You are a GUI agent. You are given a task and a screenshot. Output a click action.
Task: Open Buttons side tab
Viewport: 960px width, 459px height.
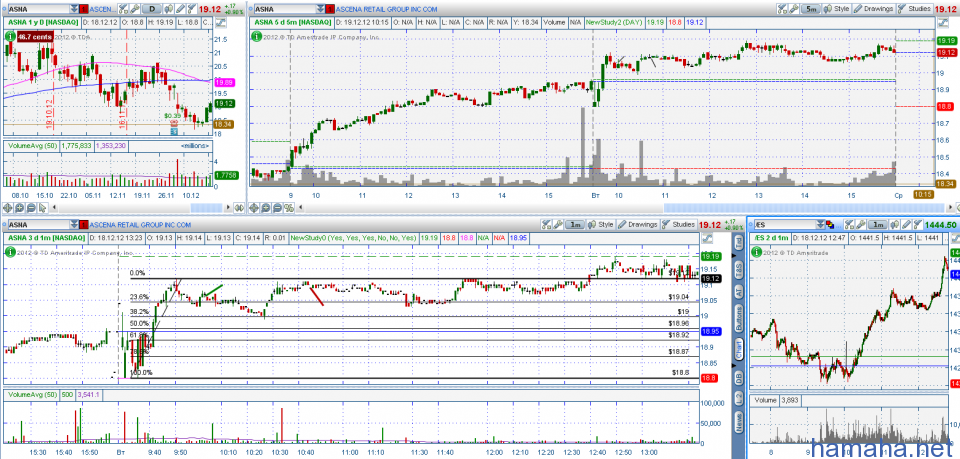point(739,319)
